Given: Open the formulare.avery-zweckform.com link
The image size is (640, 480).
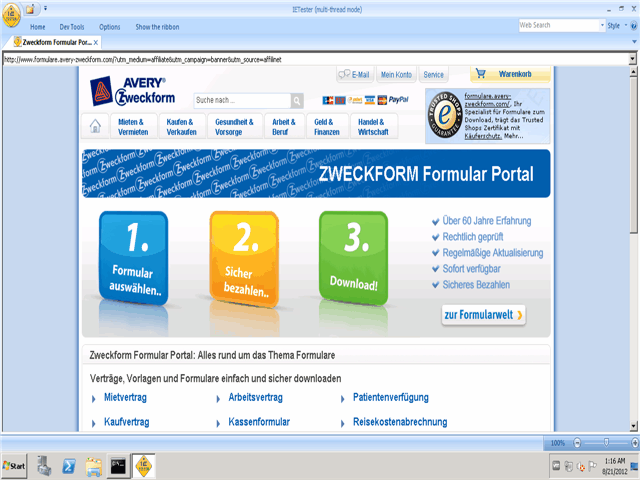Looking at the screenshot, I should [488, 100].
